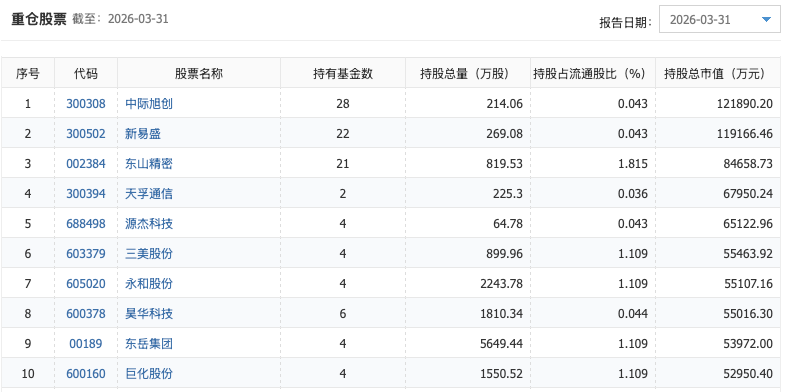
Task: Open stock name link 新易盛
Action: click(143, 134)
